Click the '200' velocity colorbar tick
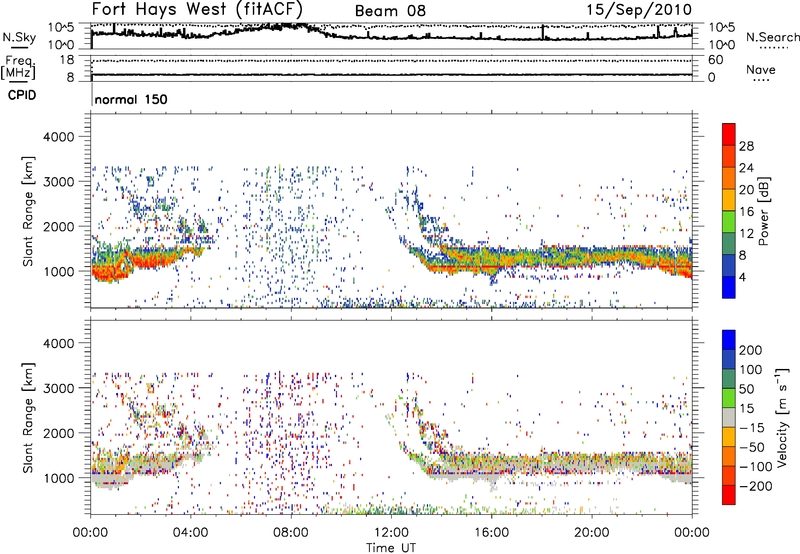Screen dimensions: 800x554 coord(751,350)
